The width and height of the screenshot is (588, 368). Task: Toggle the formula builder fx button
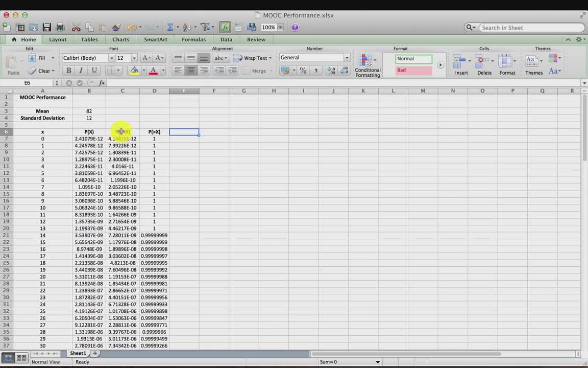225,28
